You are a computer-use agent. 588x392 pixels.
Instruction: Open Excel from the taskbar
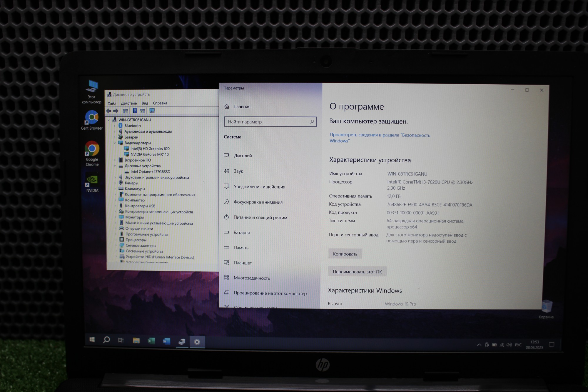pyautogui.click(x=151, y=341)
